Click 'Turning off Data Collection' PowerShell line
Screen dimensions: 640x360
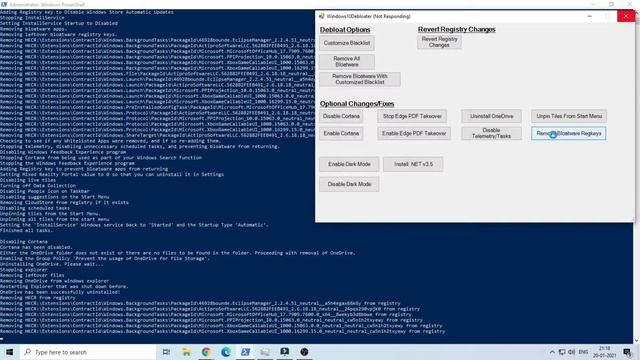38,186
